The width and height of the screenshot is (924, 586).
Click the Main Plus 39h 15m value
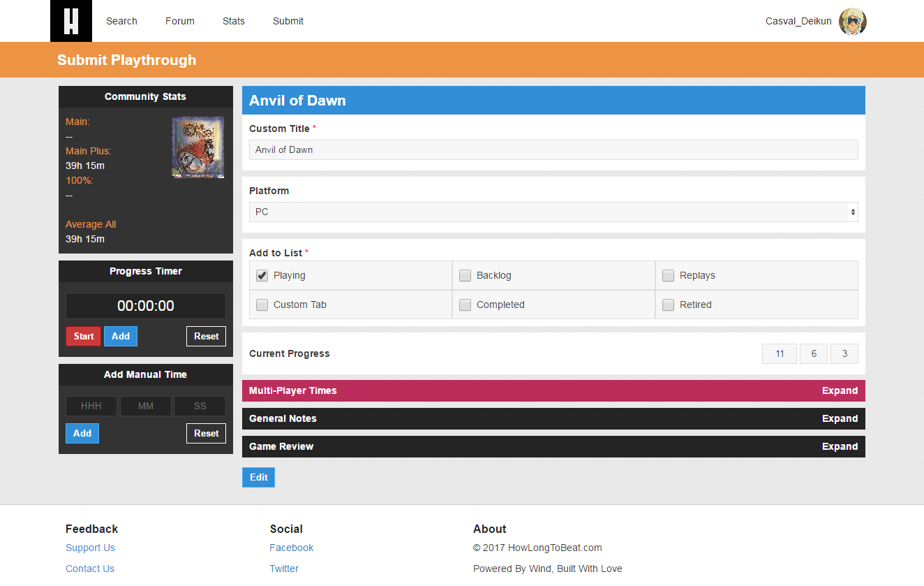tap(85, 166)
